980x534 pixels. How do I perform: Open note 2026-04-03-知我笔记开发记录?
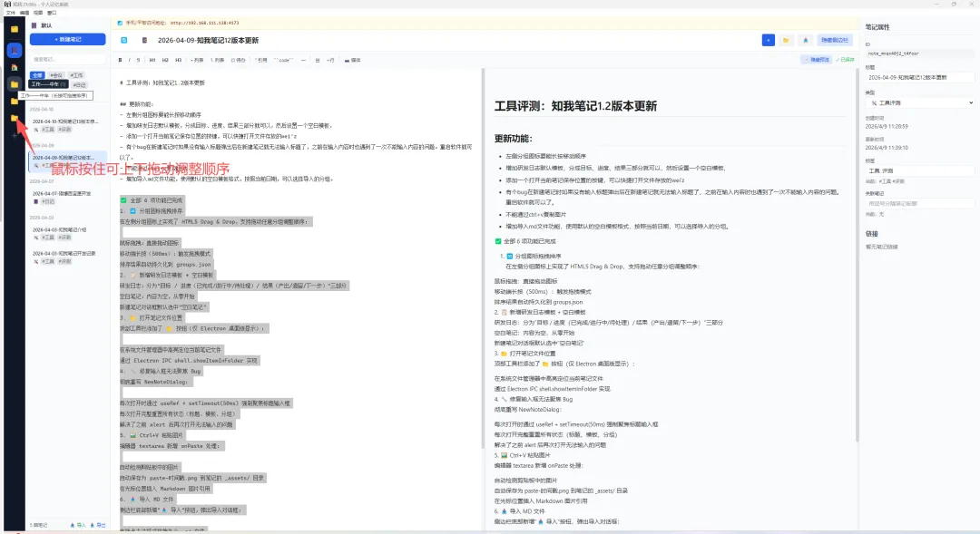point(67,257)
